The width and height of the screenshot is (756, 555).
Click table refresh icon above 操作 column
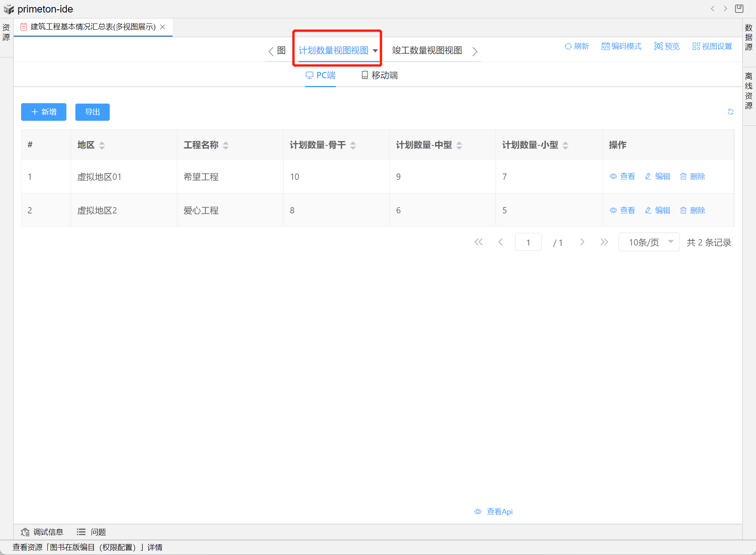[731, 112]
